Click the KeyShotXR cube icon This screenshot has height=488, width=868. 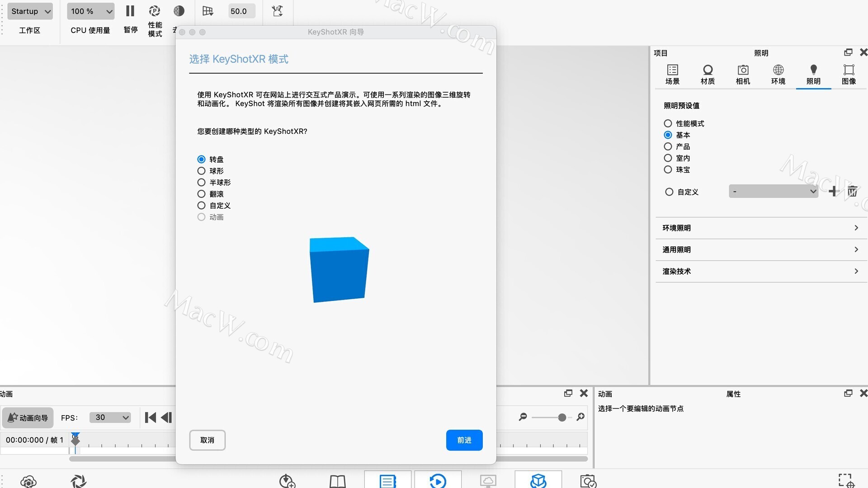coord(538,480)
